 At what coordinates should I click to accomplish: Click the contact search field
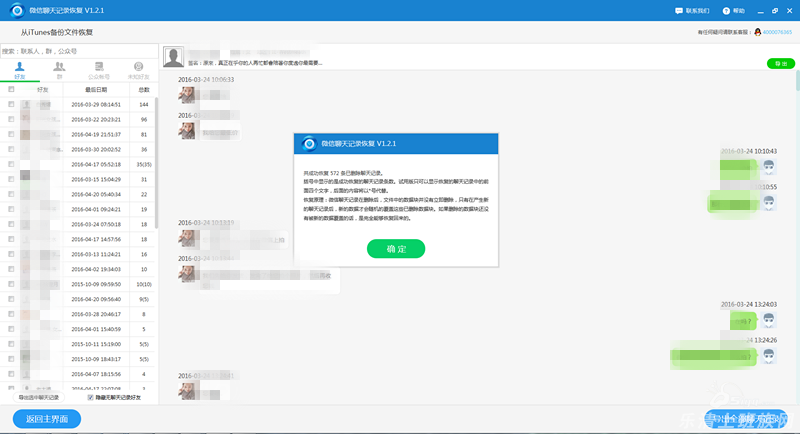click(79, 51)
